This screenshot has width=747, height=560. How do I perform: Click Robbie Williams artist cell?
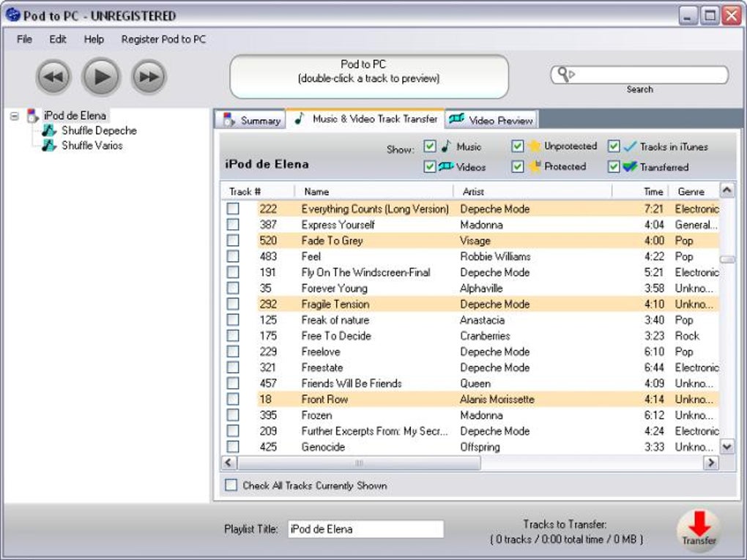click(x=495, y=256)
